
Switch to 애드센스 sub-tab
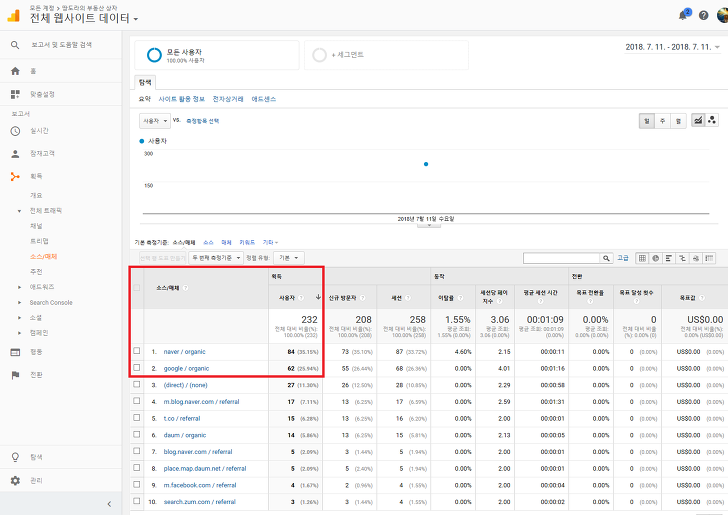pyautogui.click(x=264, y=99)
